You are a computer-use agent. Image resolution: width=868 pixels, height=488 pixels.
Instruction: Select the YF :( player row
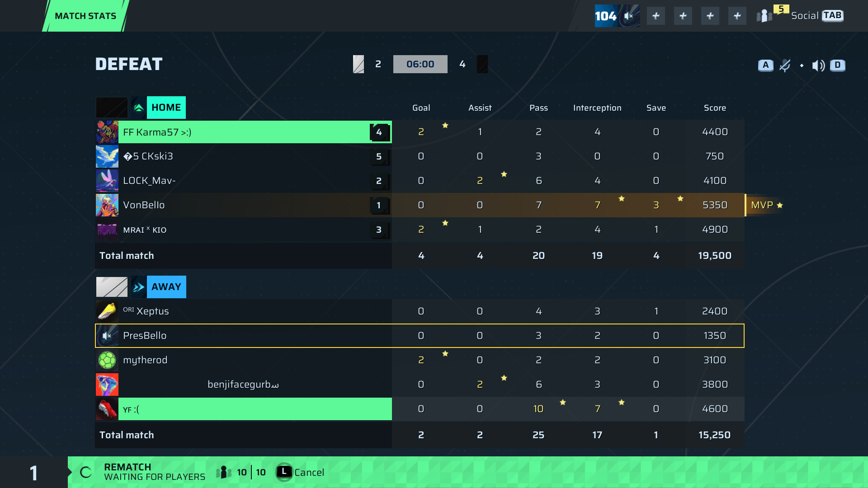[x=420, y=409]
